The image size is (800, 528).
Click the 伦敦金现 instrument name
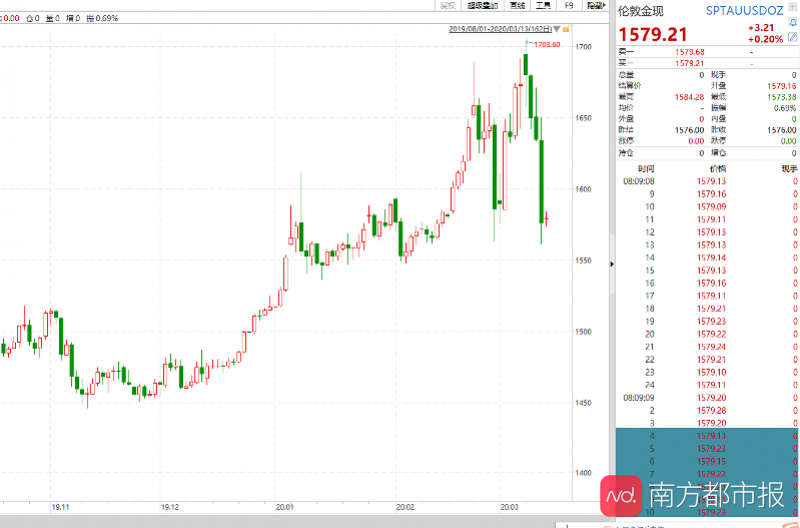(641, 11)
